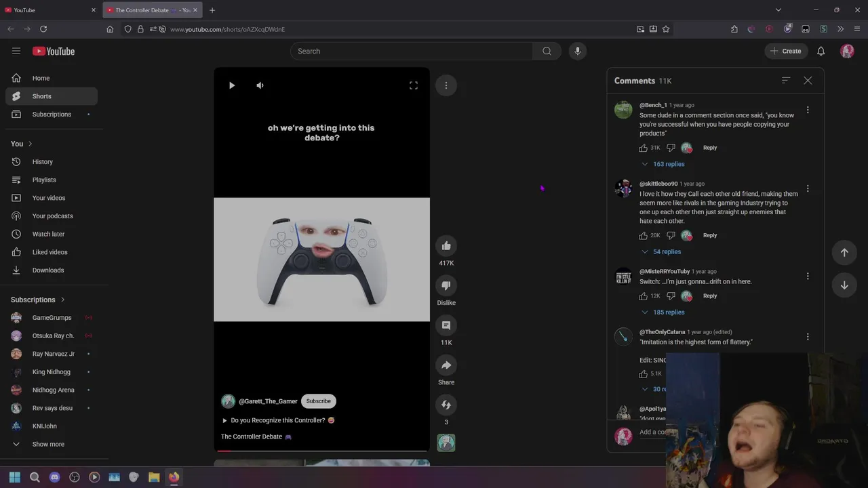Open options menu for skittleboo90 comment

pos(808,188)
